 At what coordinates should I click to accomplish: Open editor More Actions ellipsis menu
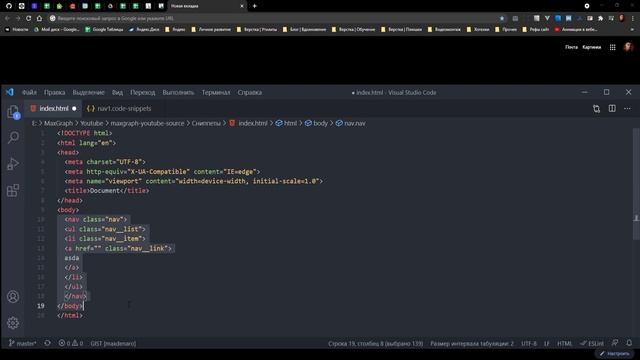click(627, 109)
